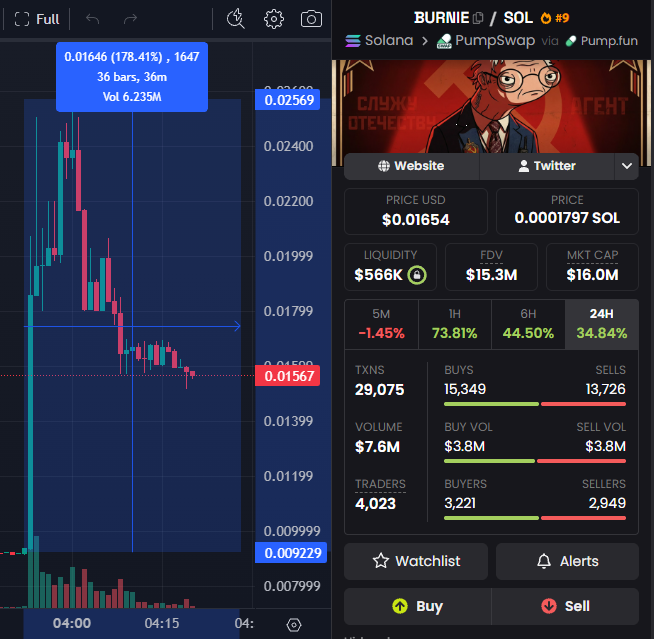Click the PRICE USD $0.01654 box

click(x=416, y=211)
